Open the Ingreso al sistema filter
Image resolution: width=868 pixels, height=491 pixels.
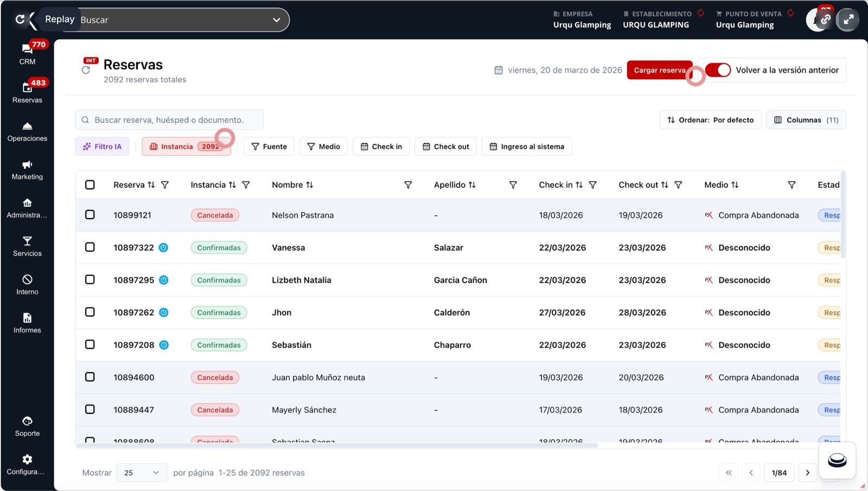click(527, 146)
